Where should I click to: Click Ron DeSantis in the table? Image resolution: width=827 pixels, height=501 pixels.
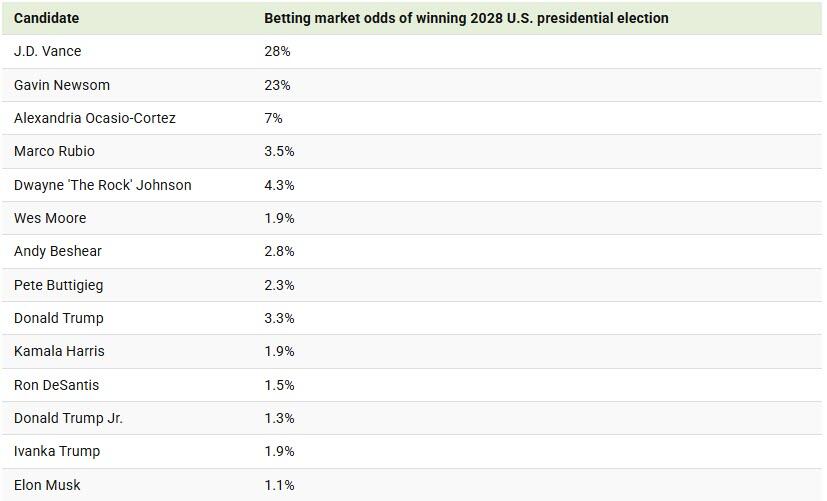(x=57, y=385)
